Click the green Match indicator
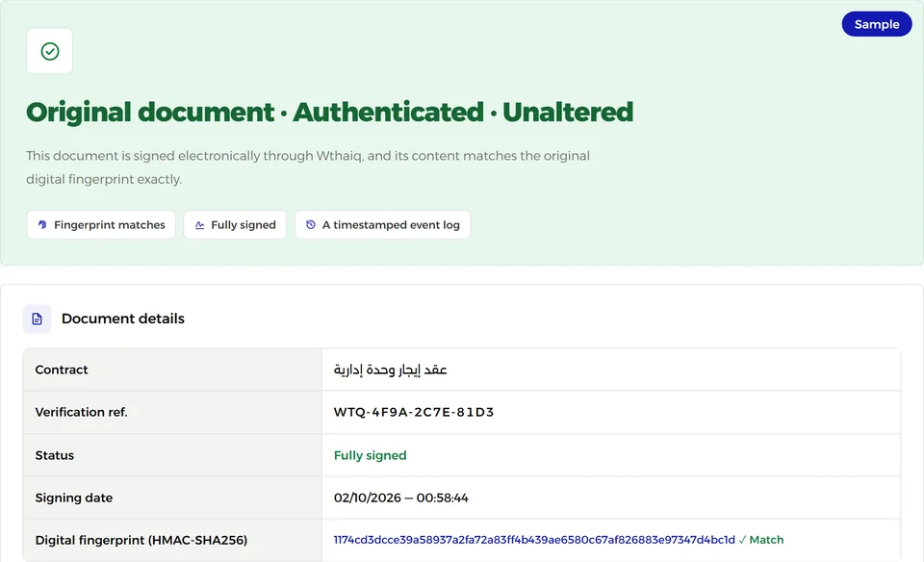Image resolution: width=924 pixels, height=562 pixels. click(761, 540)
